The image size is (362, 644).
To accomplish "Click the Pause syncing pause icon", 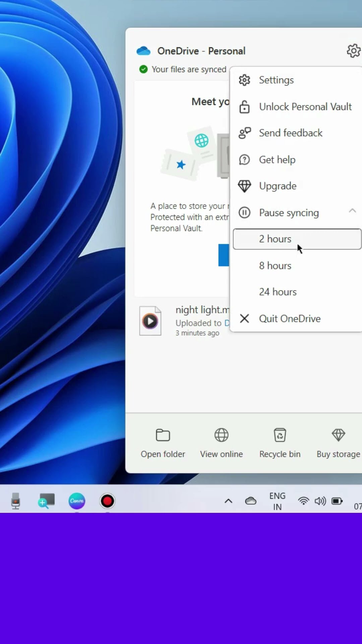I will point(244,213).
